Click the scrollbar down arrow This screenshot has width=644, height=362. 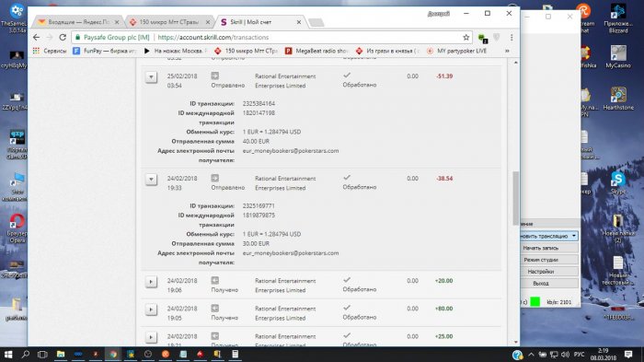[516, 343]
